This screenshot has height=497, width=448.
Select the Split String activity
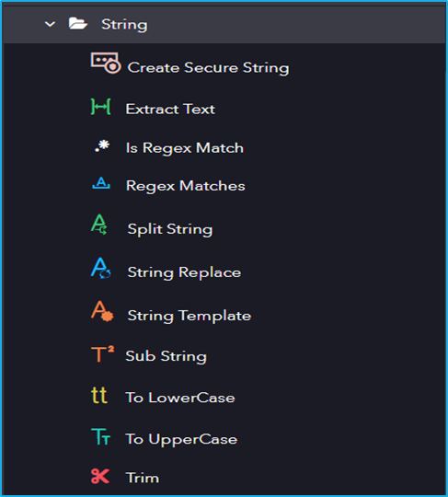pyautogui.click(x=170, y=229)
